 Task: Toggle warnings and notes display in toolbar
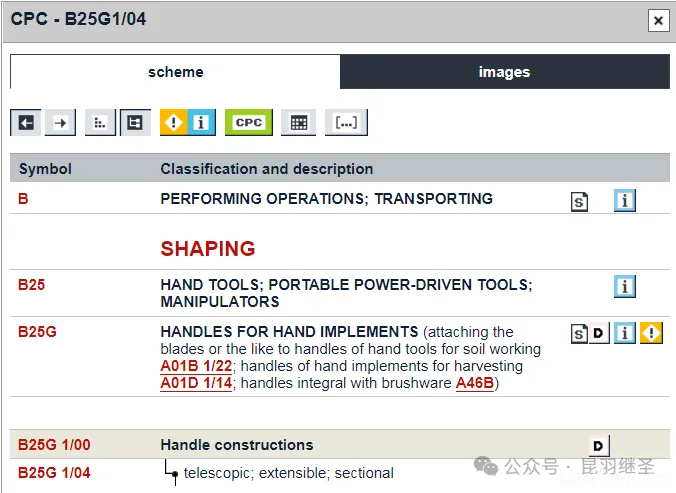pos(188,122)
